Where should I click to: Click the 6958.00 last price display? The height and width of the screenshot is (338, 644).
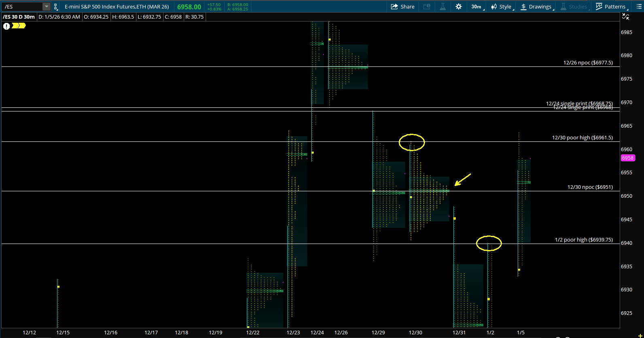click(x=189, y=7)
